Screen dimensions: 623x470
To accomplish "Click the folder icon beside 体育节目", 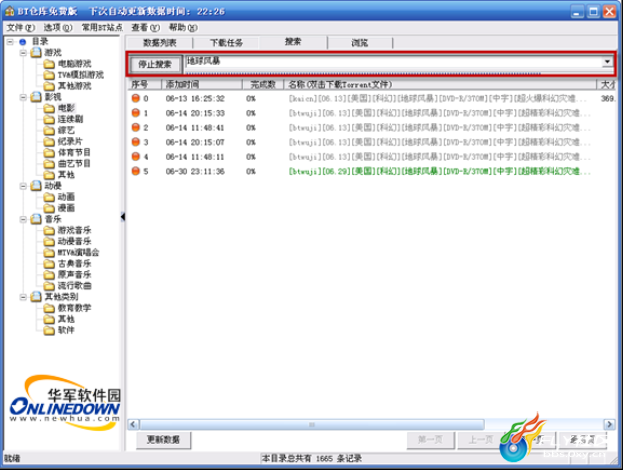I will pyautogui.click(x=49, y=153).
